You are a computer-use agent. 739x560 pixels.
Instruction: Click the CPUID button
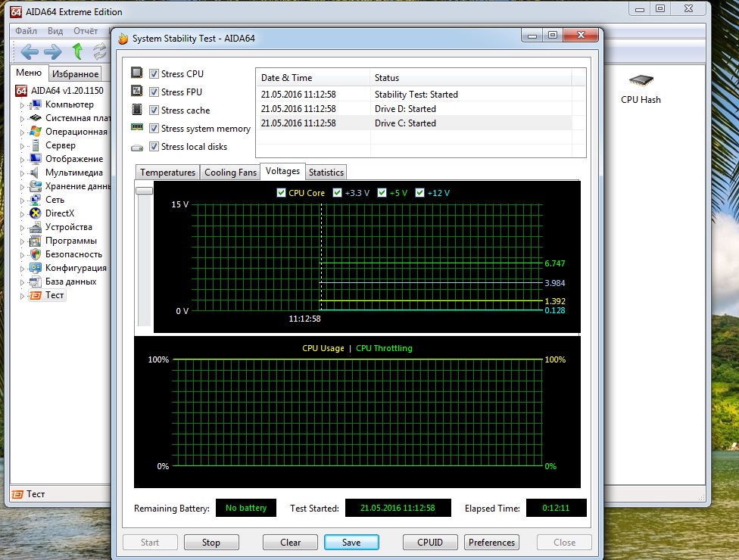(x=429, y=543)
